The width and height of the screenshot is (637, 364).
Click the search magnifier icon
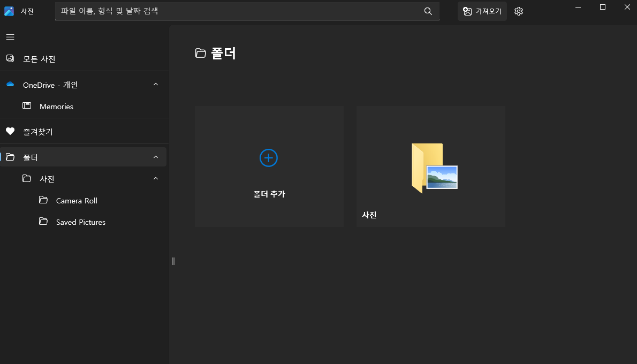(x=428, y=11)
